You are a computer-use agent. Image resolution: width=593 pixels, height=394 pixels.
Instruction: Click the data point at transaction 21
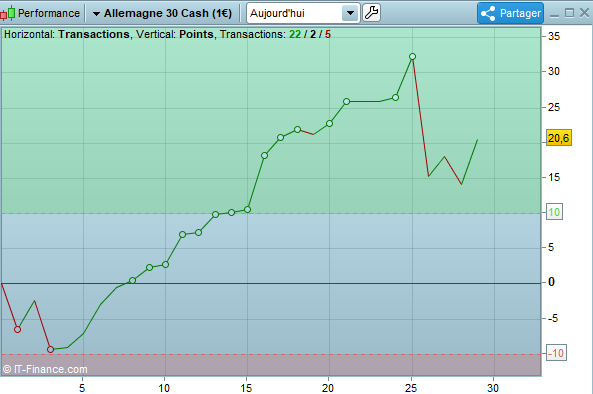tap(346, 101)
